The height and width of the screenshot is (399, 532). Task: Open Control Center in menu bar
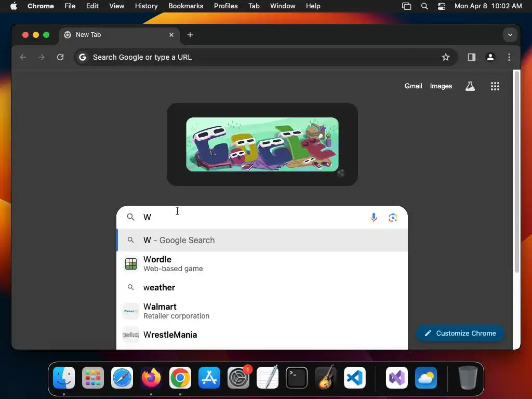coord(442,6)
